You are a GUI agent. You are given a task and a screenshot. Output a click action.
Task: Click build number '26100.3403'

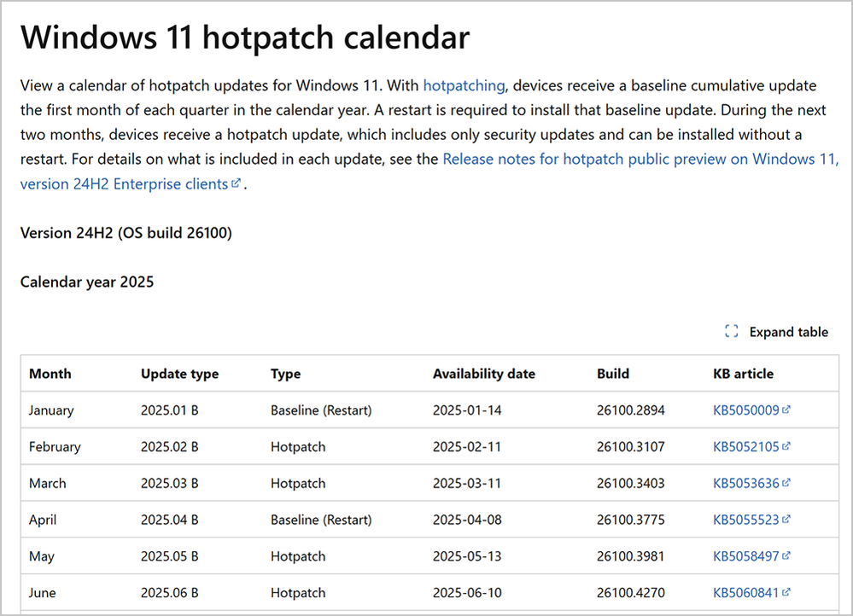pos(630,484)
